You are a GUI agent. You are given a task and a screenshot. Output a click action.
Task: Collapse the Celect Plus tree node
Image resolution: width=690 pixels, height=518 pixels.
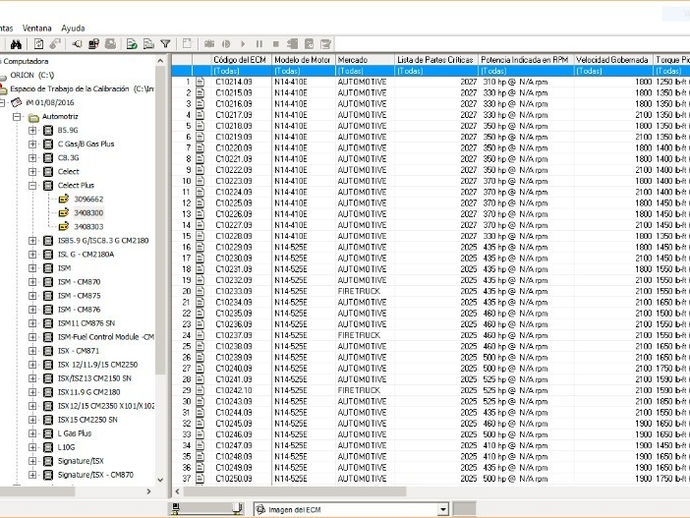click(x=32, y=186)
